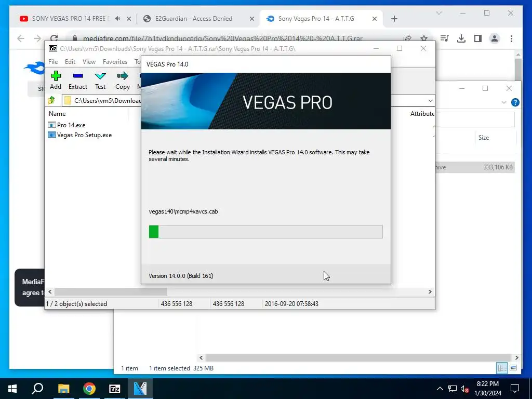
Task: Click the VEGAS Pro installer taskbar icon
Action: tap(140, 389)
